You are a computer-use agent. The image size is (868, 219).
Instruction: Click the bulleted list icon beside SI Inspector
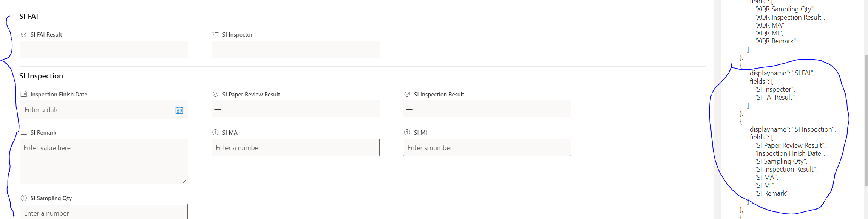(216, 34)
